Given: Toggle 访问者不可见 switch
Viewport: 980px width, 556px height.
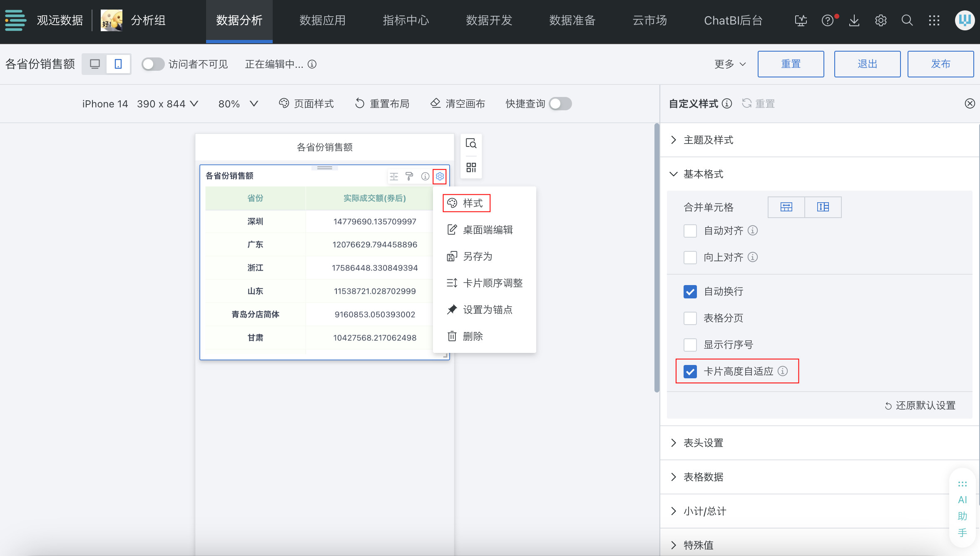Looking at the screenshot, I should 153,64.
